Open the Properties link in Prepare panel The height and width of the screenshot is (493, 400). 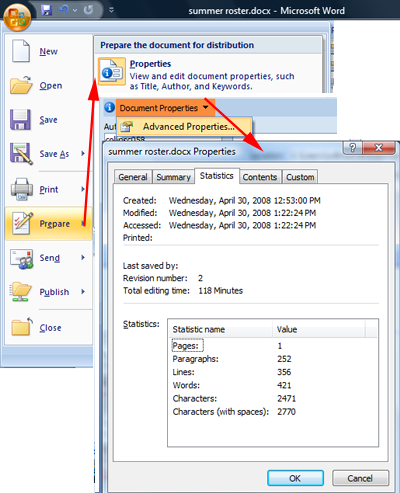tap(150, 64)
